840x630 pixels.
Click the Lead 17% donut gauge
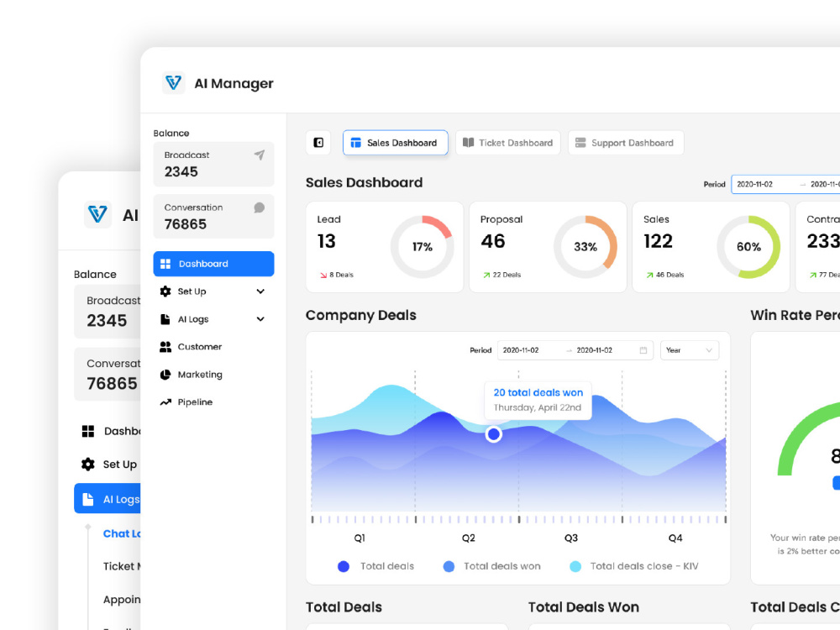point(423,247)
